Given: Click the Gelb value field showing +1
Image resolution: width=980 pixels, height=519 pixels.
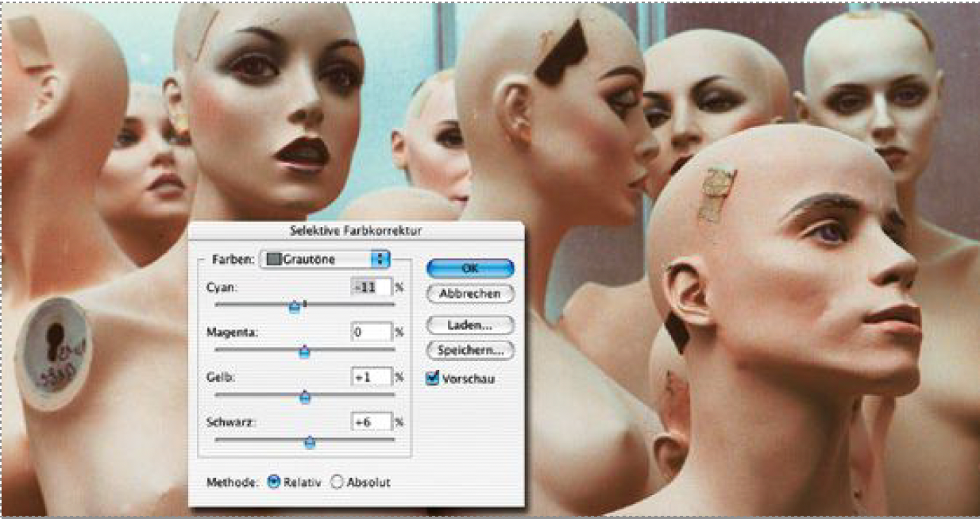Looking at the screenshot, I should click(371, 377).
